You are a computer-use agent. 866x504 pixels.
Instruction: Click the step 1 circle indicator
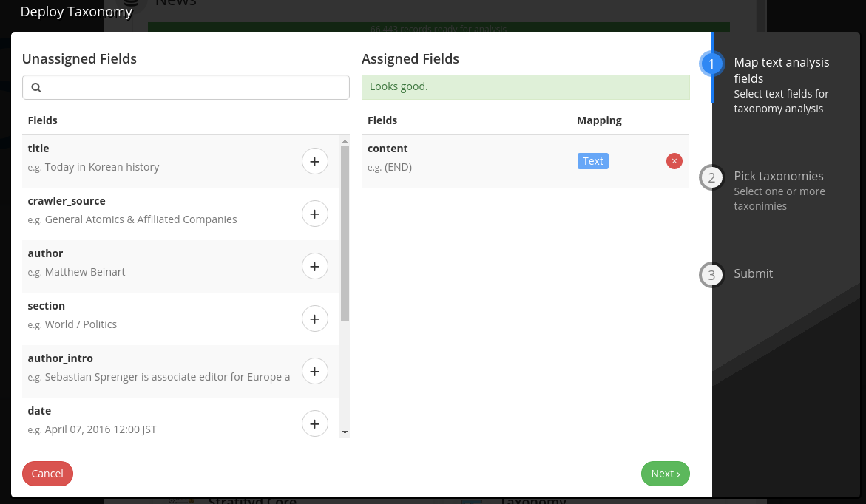[x=711, y=64]
